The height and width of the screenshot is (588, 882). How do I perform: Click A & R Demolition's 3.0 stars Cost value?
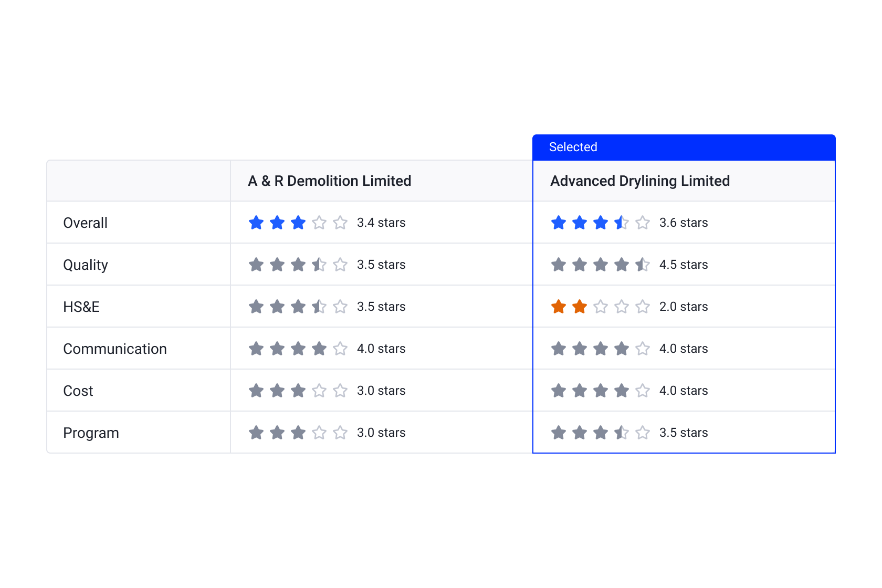(x=381, y=391)
